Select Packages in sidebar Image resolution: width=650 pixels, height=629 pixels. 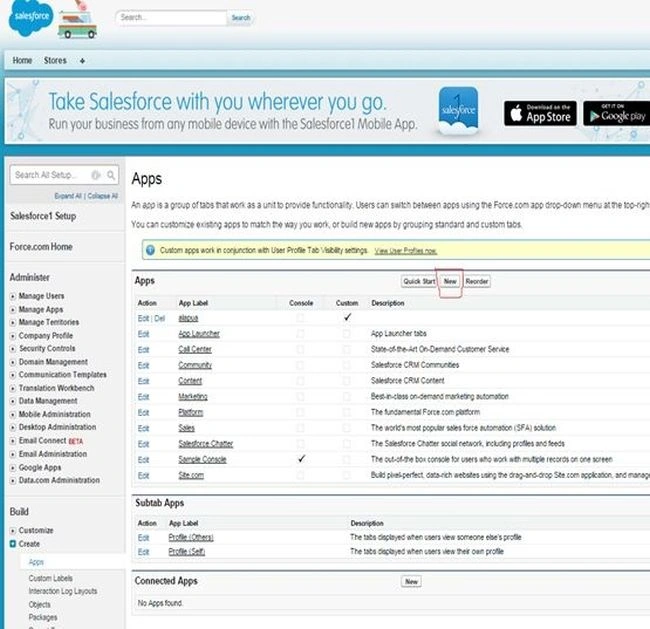43,617
